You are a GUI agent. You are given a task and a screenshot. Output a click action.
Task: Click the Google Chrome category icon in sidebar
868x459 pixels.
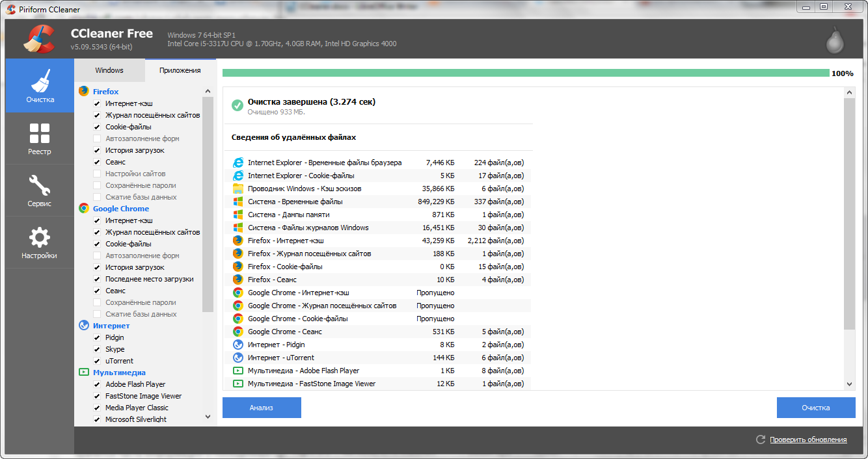[x=84, y=209]
